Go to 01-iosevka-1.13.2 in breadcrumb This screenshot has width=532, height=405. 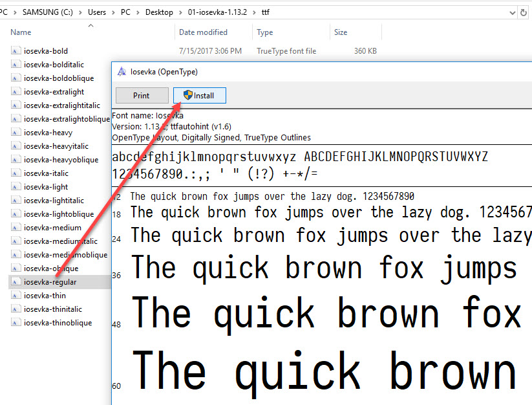[217, 12]
